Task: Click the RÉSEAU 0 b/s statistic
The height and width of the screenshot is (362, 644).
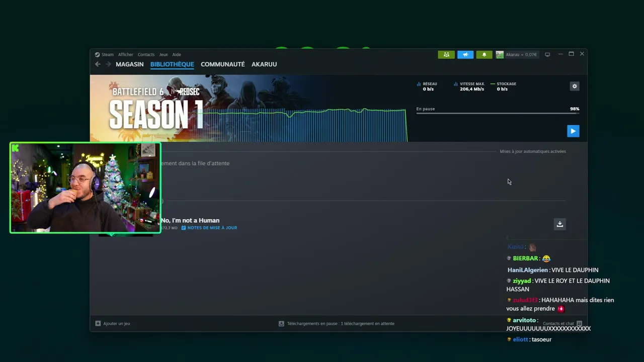Action: (427, 86)
